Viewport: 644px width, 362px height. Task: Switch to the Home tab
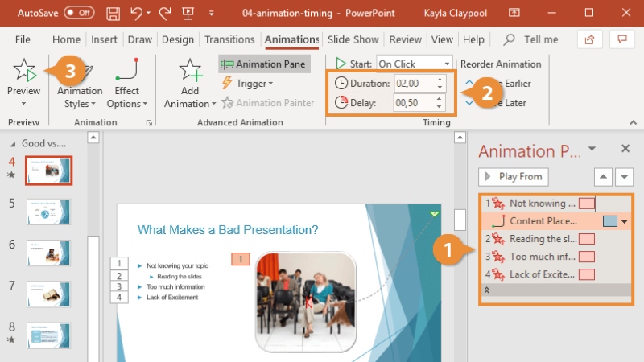pos(66,39)
